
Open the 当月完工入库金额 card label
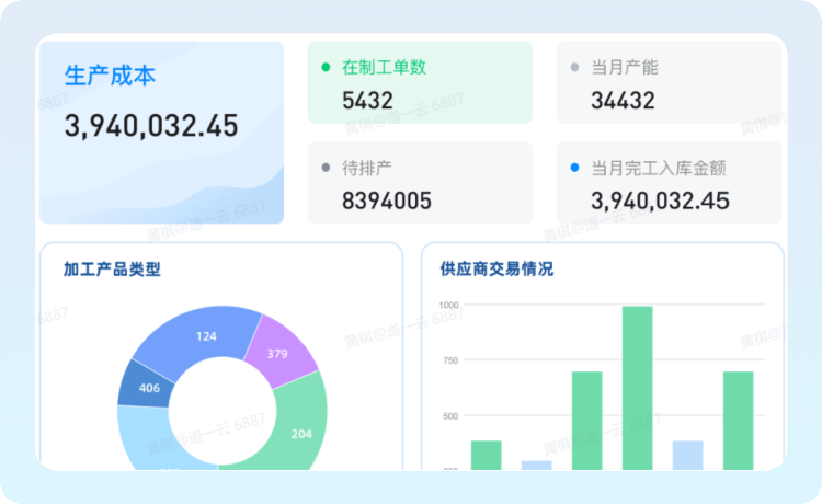coord(658,168)
